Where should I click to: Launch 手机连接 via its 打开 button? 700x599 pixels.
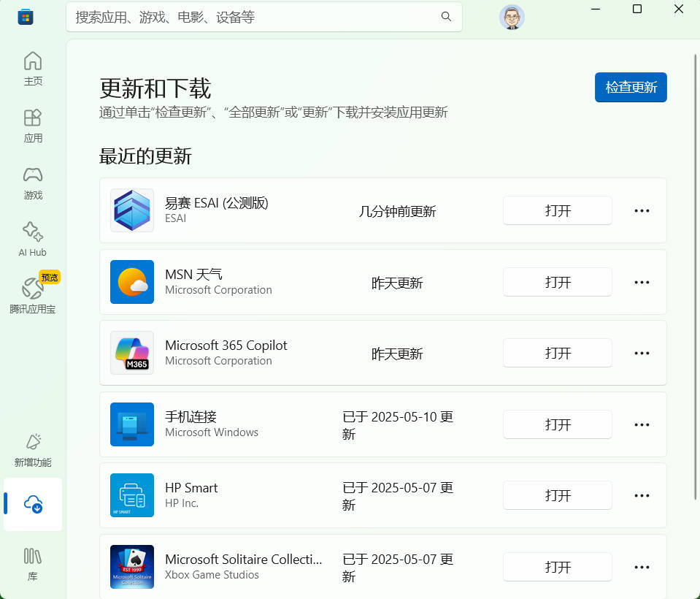click(x=558, y=424)
